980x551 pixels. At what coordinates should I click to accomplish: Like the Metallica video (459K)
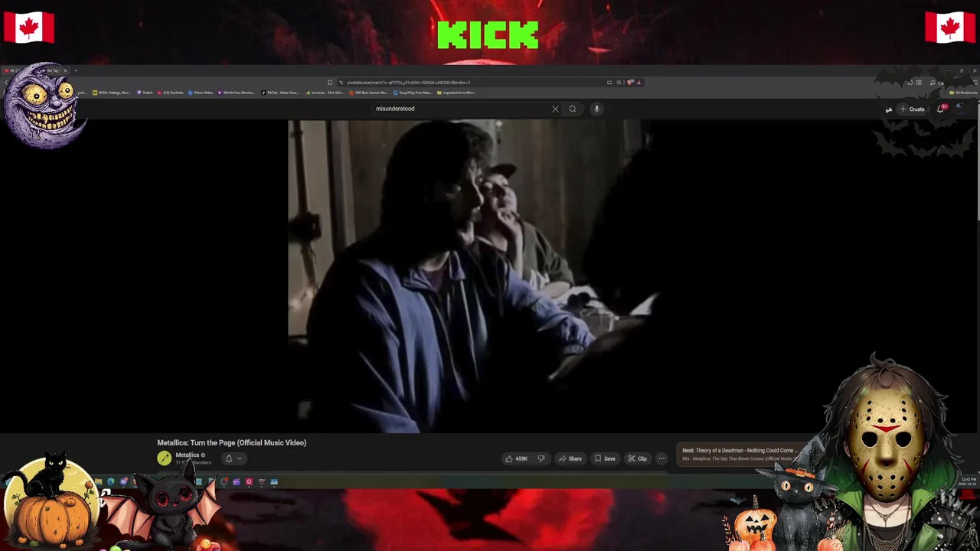tap(517, 459)
